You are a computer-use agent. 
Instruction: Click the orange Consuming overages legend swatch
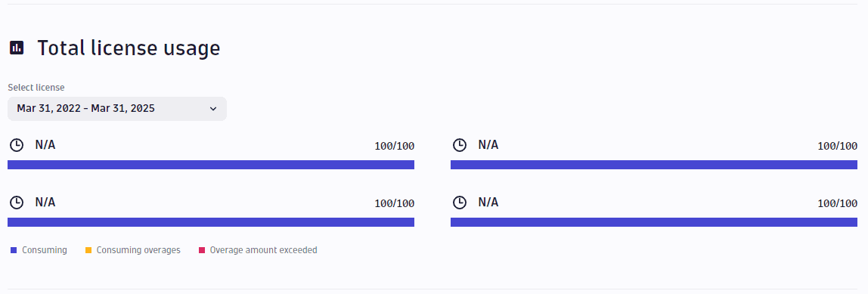[88, 250]
